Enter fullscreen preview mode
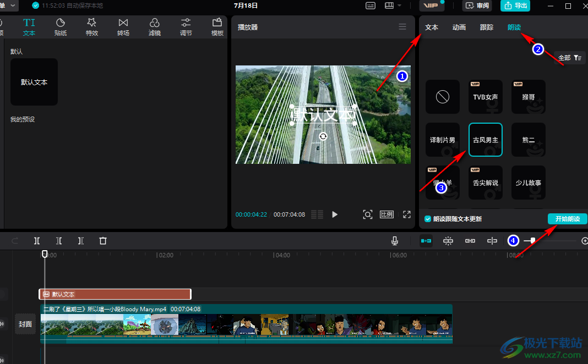 click(x=407, y=214)
